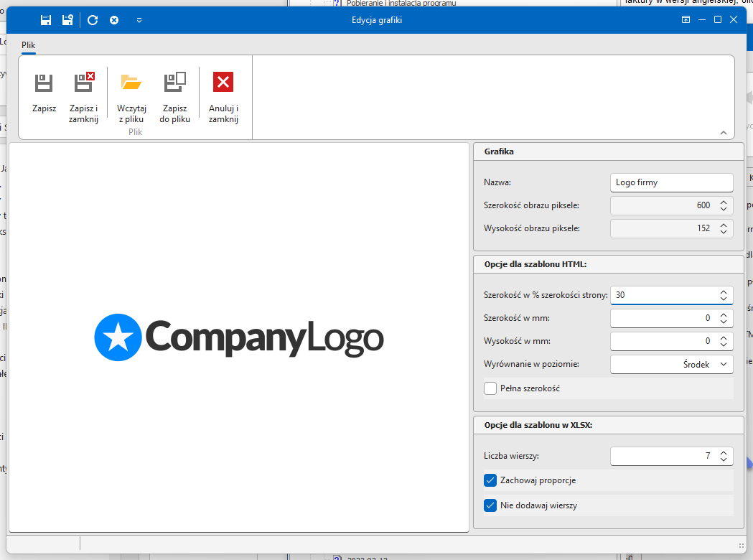The height and width of the screenshot is (560, 753).
Task: Click the CompanyLogo image preview
Action: point(239,337)
